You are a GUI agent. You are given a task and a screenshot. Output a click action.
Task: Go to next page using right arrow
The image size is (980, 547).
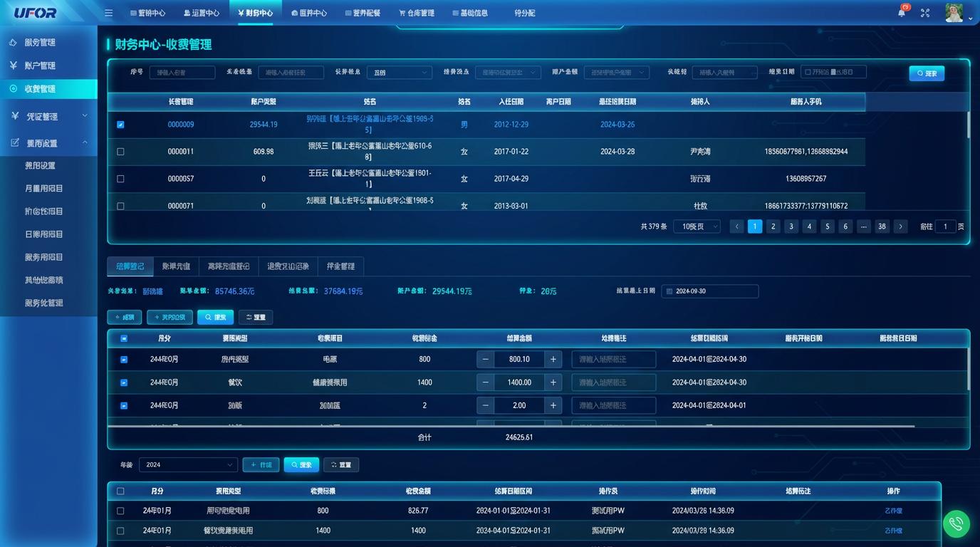coord(900,226)
